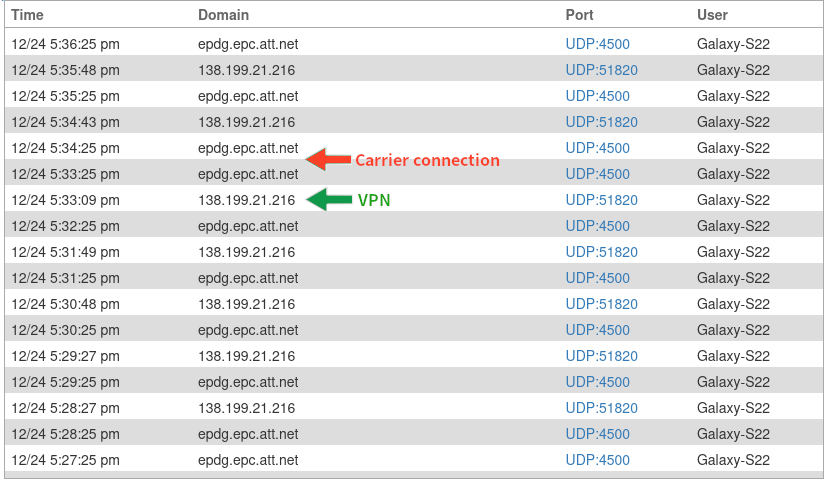Click the red Carrier connection label text

[427, 160]
